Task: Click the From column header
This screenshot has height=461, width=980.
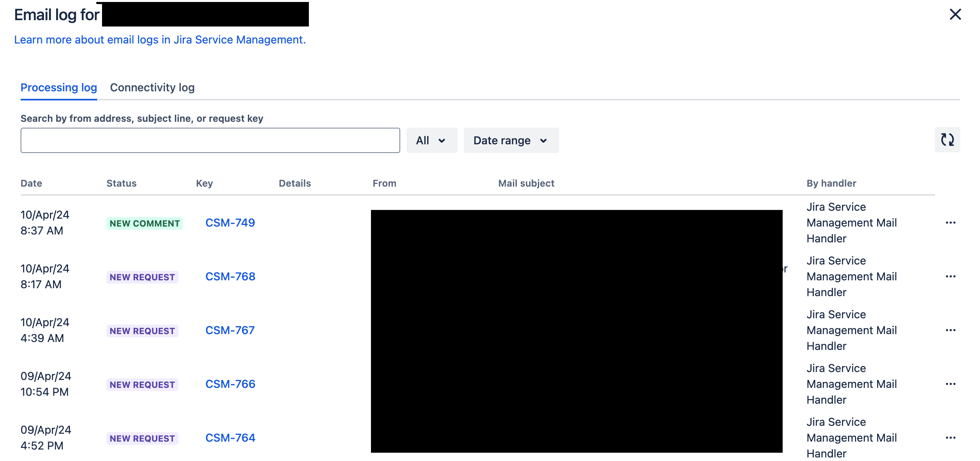Action: click(384, 183)
